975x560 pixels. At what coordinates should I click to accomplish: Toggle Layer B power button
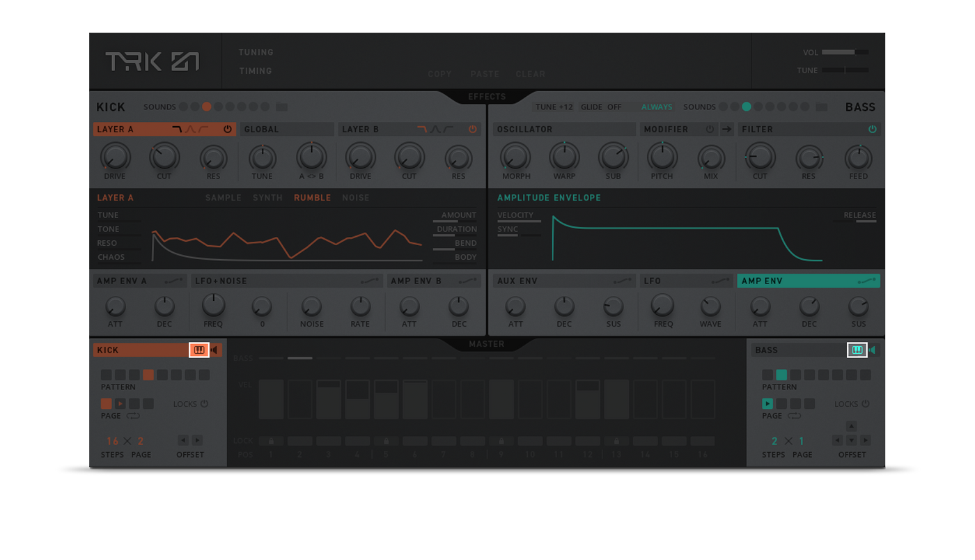click(x=473, y=130)
